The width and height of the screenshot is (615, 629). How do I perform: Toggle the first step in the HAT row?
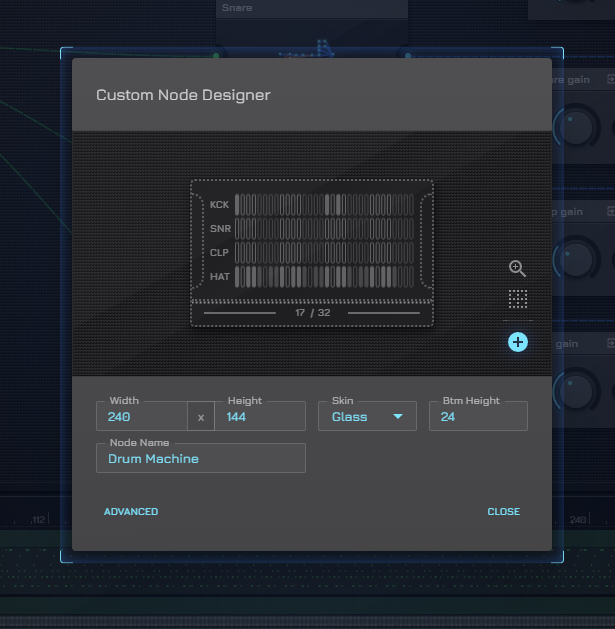tap(238, 276)
